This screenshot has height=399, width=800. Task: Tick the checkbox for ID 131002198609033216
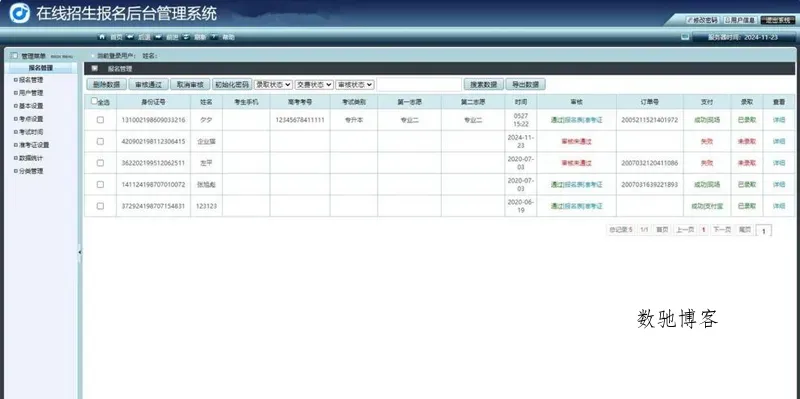[100, 120]
